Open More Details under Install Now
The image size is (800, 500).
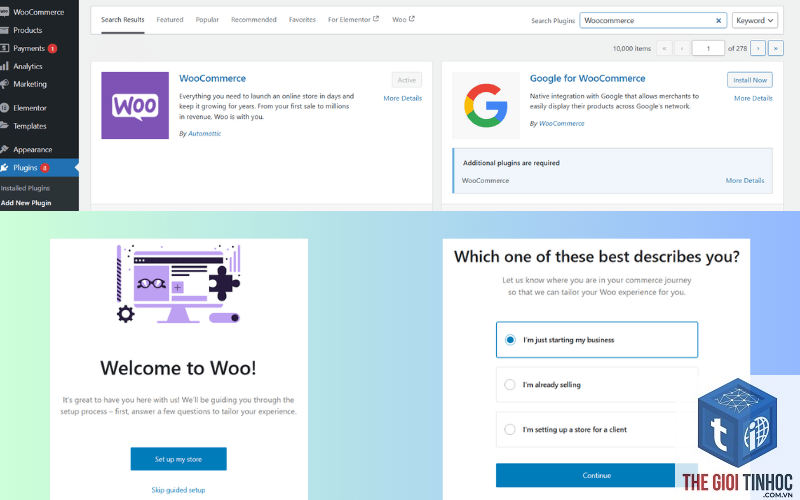click(753, 98)
